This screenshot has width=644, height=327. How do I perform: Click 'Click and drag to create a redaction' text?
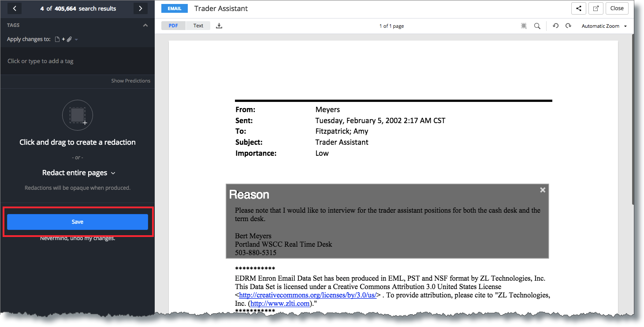(78, 142)
